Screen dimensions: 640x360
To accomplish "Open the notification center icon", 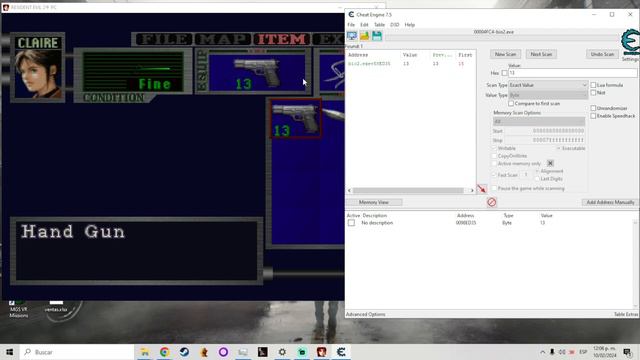I will (x=627, y=352).
